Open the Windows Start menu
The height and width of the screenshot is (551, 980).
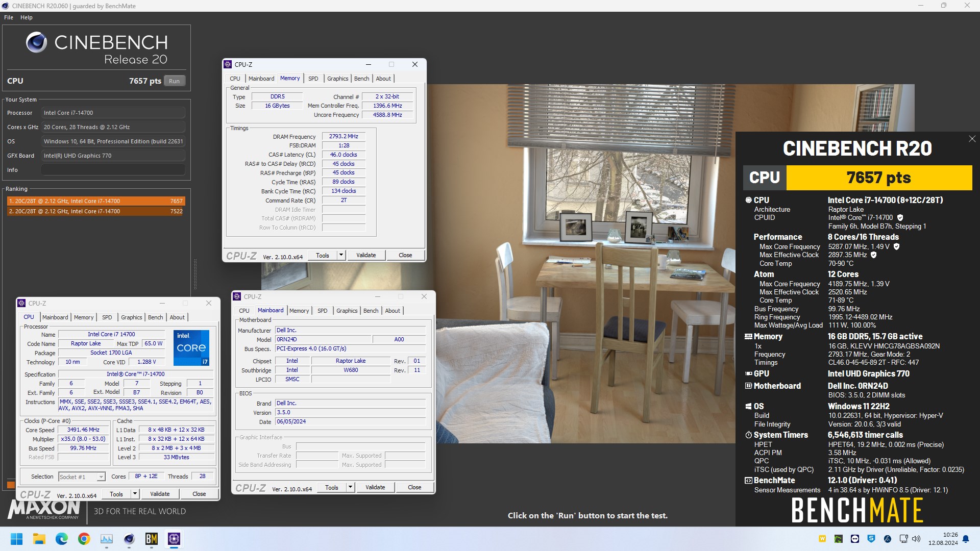pos(17,539)
